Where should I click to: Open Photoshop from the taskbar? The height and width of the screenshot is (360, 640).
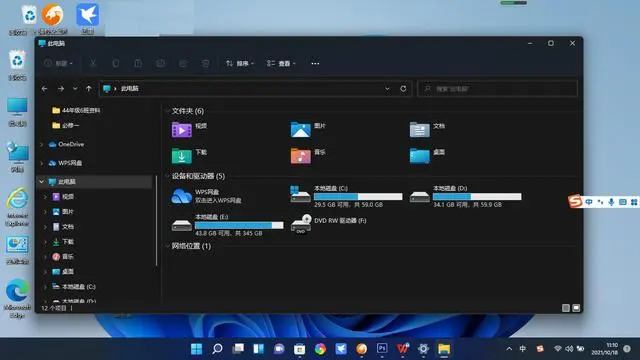point(382,349)
